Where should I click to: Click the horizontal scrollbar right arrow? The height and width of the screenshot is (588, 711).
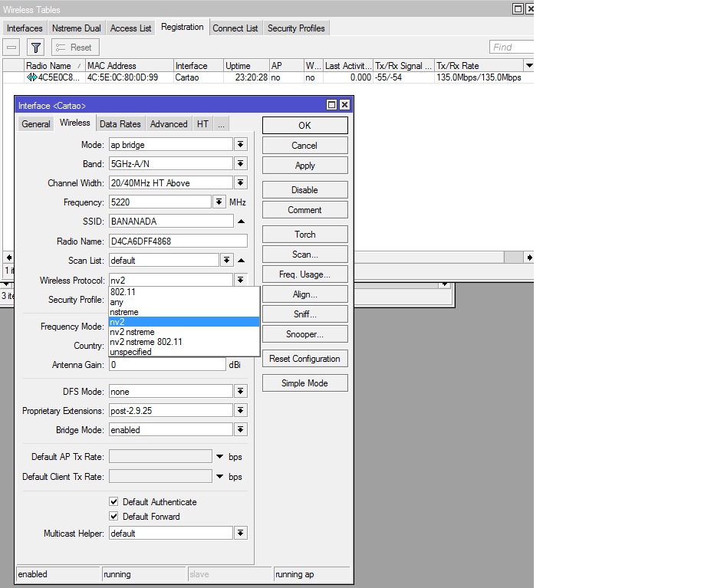(x=528, y=258)
